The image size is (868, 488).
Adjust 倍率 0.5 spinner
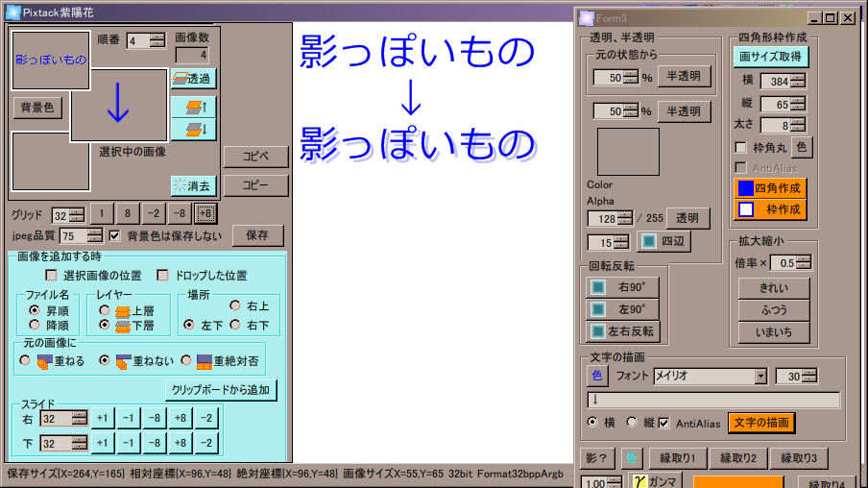click(804, 262)
